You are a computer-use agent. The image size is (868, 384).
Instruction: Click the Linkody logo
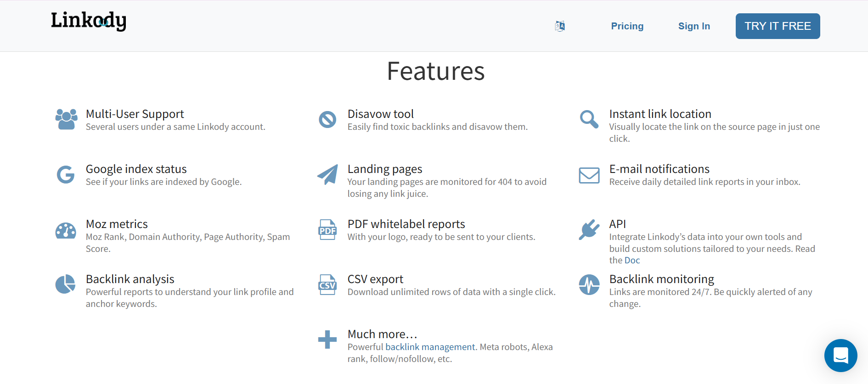coord(88,21)
